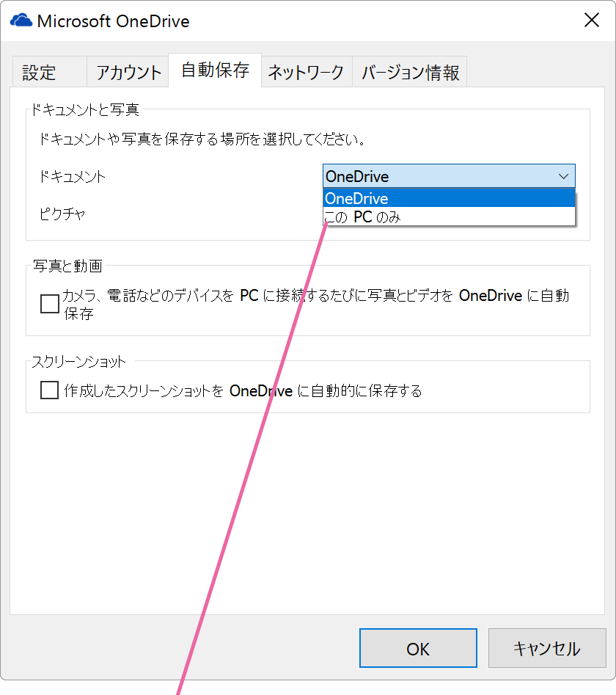Open the バージョン情報 tab
The width and height of the screenshot is (616, 695).
coord(410,72)
